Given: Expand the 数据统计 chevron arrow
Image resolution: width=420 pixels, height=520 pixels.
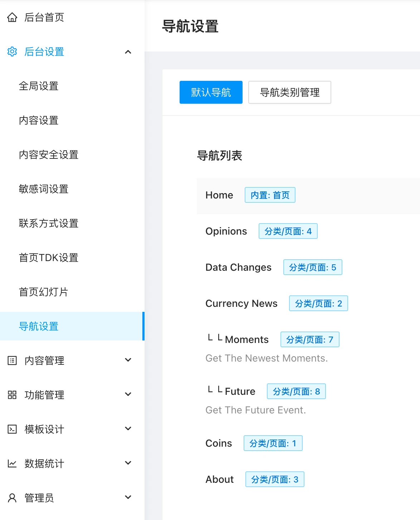Looking at the screenshot, I should pos(128,463).
